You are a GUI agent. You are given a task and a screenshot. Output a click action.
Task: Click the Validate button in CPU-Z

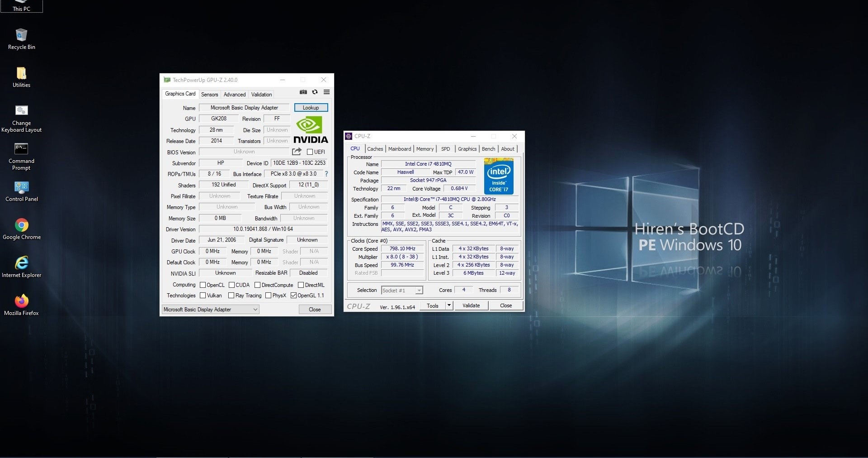[x=471, y=305]
